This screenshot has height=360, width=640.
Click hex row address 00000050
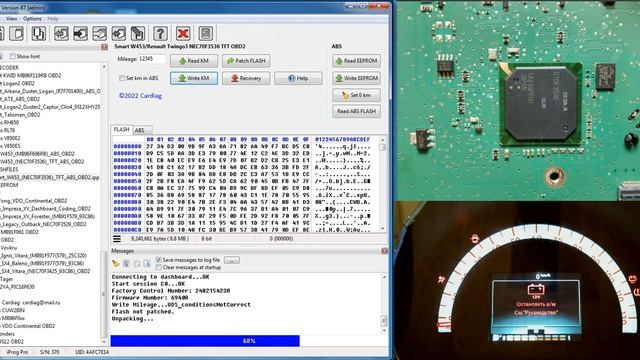coord(128,181)
